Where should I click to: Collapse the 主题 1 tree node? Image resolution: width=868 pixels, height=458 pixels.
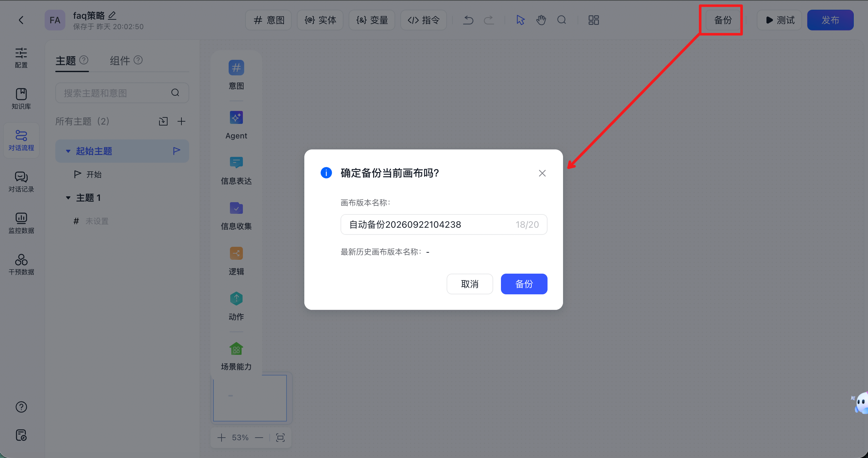[68, 198]
